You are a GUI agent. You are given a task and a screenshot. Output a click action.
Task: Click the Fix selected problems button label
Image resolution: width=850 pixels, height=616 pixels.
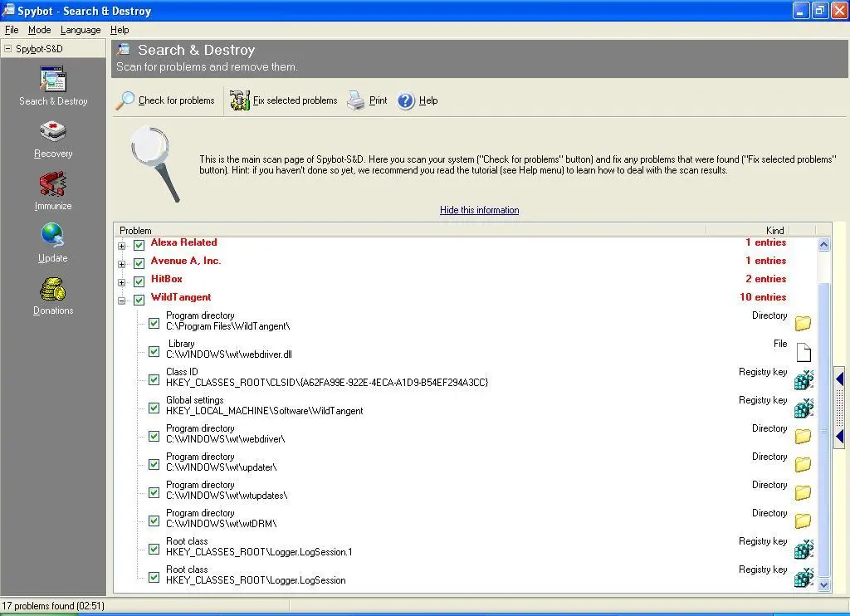pos(295,100)
